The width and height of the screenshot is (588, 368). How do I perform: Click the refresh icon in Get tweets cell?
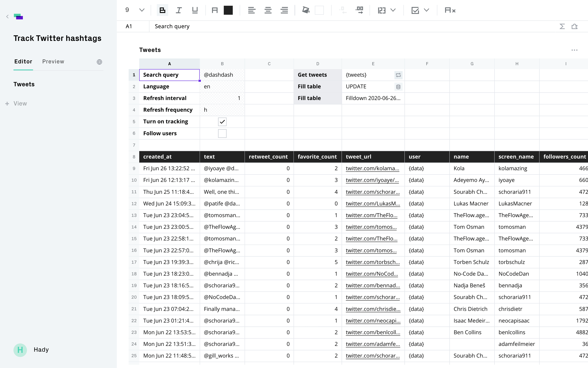pos(398,75)
